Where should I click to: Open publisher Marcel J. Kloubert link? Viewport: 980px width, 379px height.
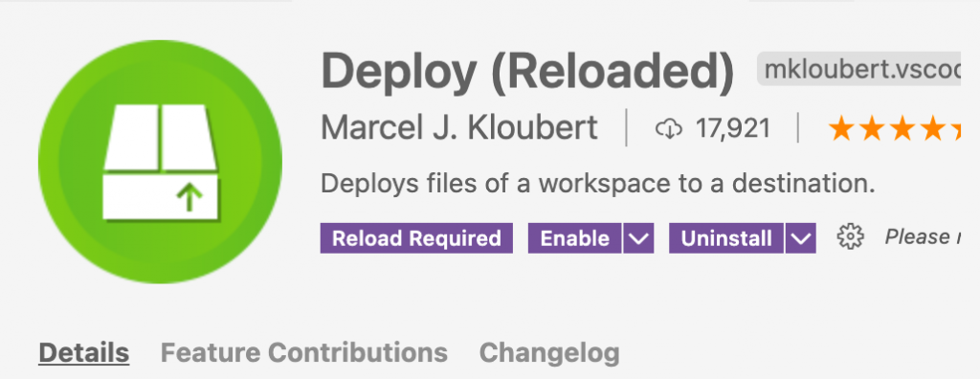point(459,128)
